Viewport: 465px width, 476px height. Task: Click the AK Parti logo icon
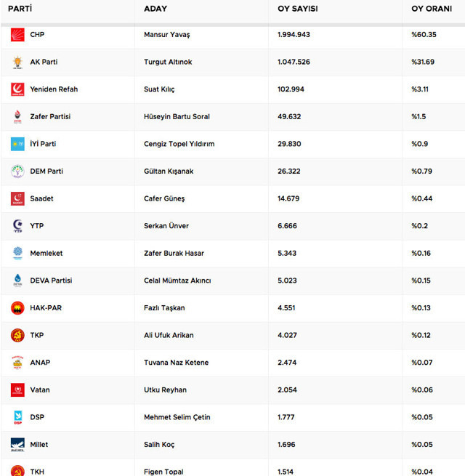(x=17, y=62)
